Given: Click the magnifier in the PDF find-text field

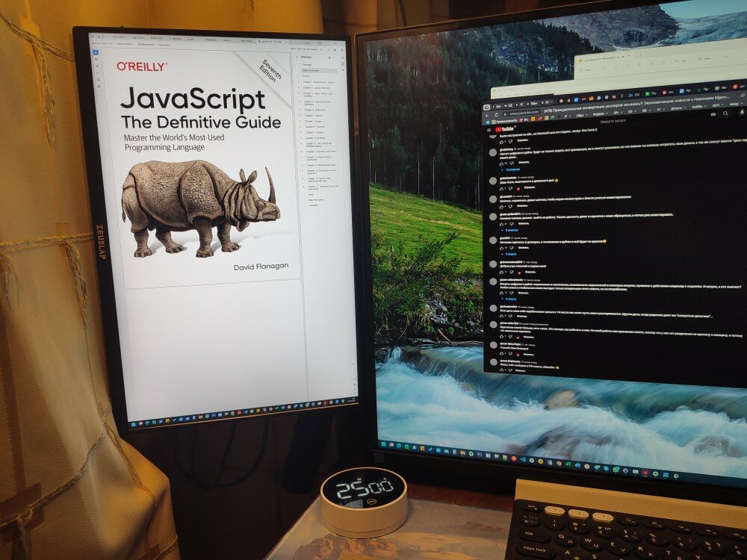Looking at the screenshot, I should point(321,49).
